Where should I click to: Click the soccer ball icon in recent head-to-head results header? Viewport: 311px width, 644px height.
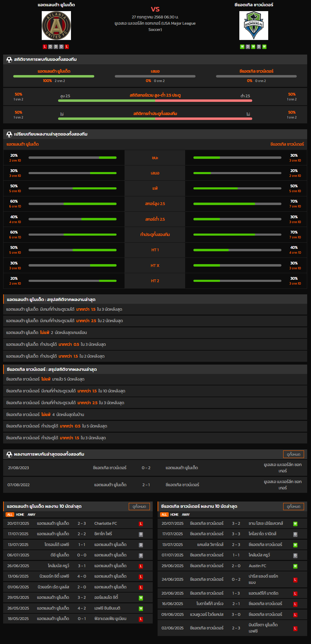click(9, 454)
